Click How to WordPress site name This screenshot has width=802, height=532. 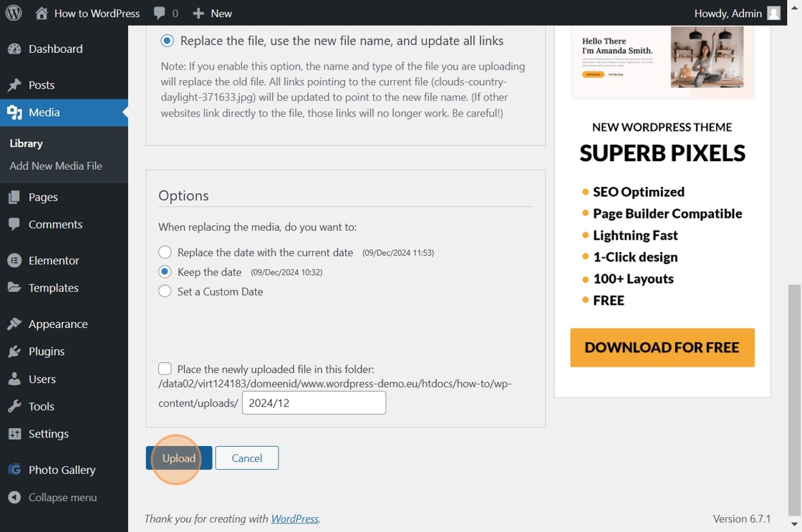pyautogui.click(x=97, y=14)
